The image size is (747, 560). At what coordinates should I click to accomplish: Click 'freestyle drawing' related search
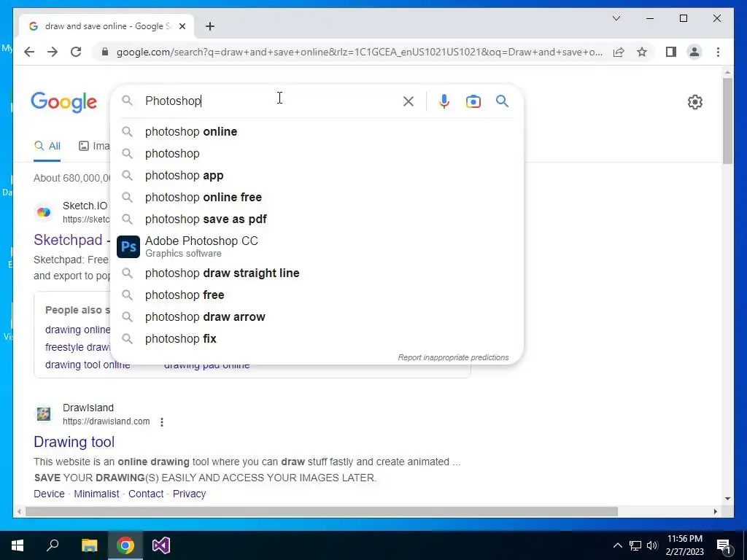pos(77,347)
